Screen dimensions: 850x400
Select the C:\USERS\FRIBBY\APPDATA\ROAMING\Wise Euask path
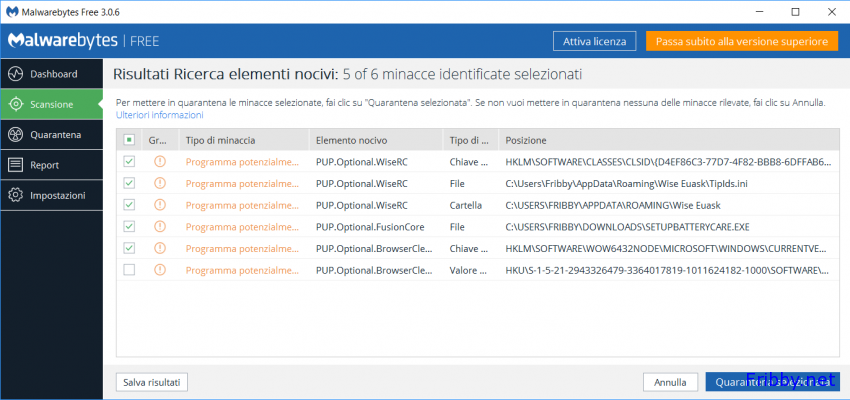(x=614, y=205)
